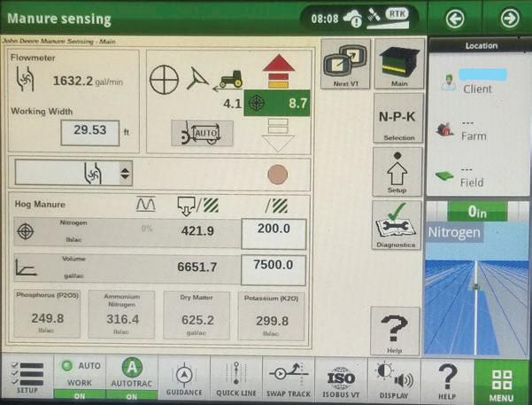Click the Volume limit graph icon
The image size is (532, 405).
(26, 268)
